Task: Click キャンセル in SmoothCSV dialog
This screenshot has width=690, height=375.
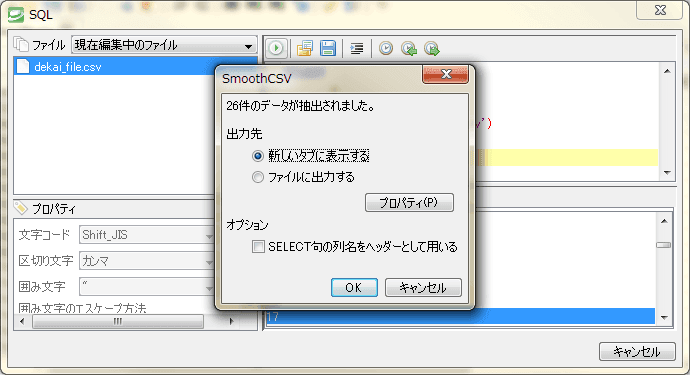Action: pos(423,287)
